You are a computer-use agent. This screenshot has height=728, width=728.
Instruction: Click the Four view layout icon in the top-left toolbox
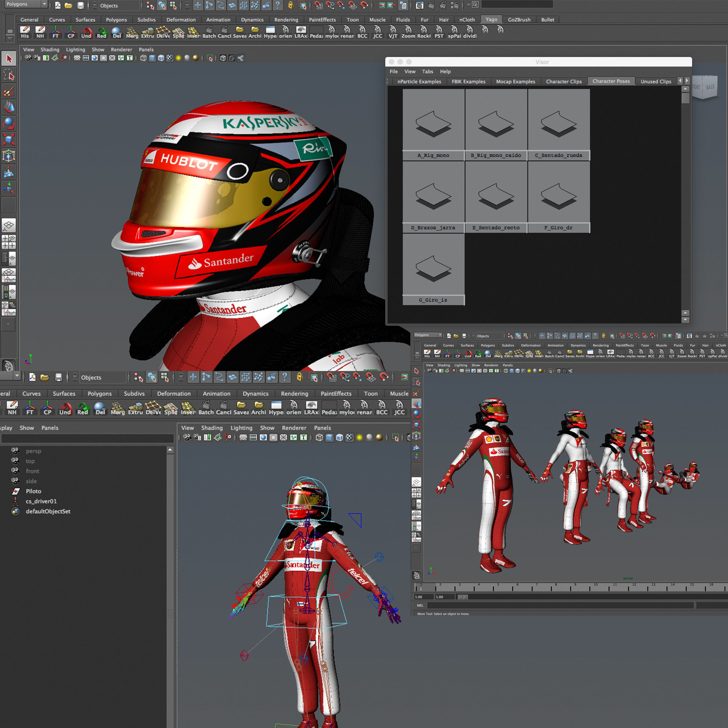coord(9,242)
